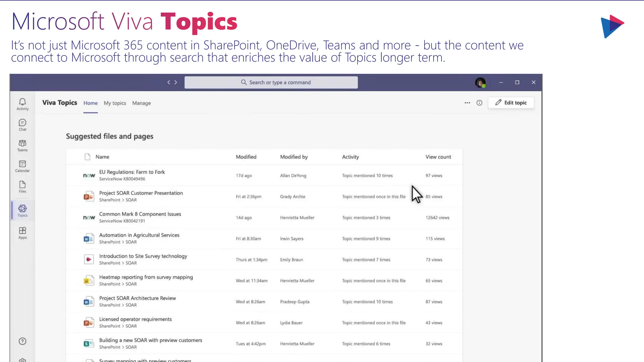Open Calendar in the sidebar

click(x=22, y=166)
